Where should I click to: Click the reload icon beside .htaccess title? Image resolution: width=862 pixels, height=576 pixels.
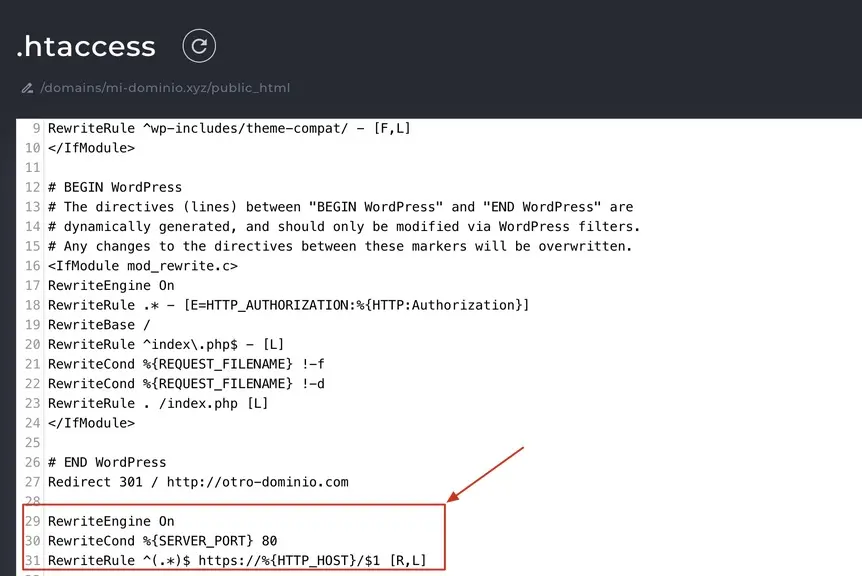199,46
